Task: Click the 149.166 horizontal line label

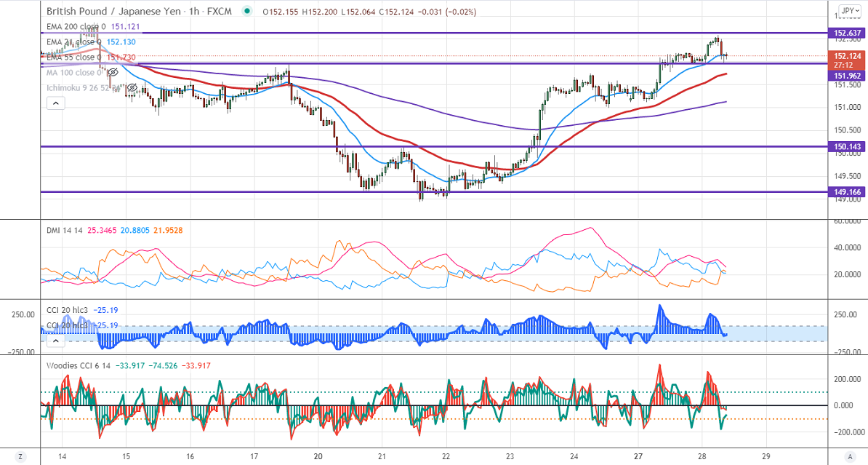Action: click(x=848, y=192)
